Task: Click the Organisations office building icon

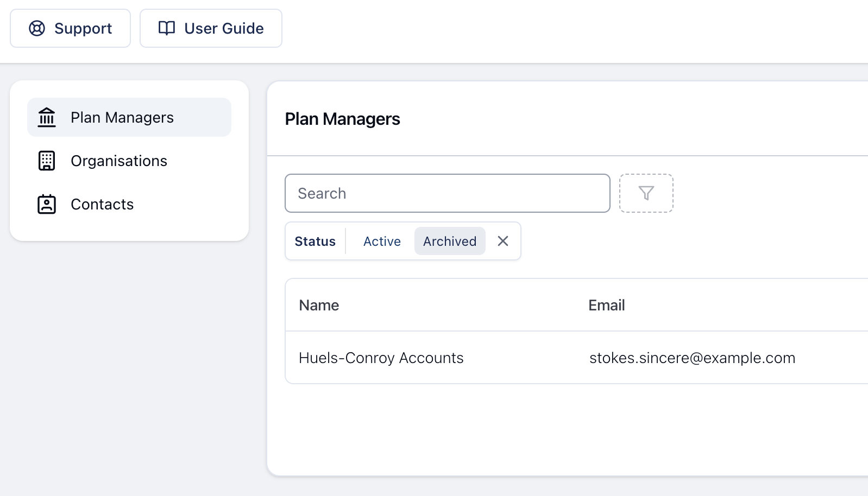Action: click(x=47, y=161)
